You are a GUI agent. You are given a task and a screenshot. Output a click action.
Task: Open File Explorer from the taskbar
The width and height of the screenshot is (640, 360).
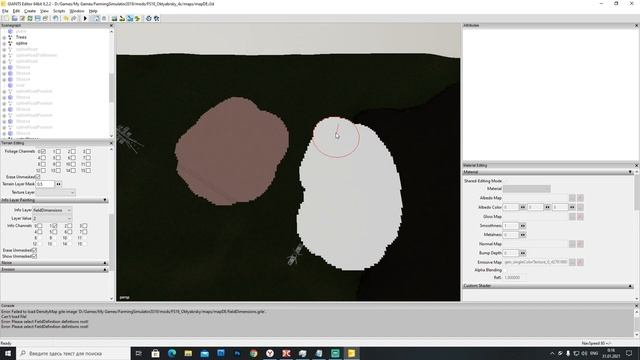[x=188, y=353]
